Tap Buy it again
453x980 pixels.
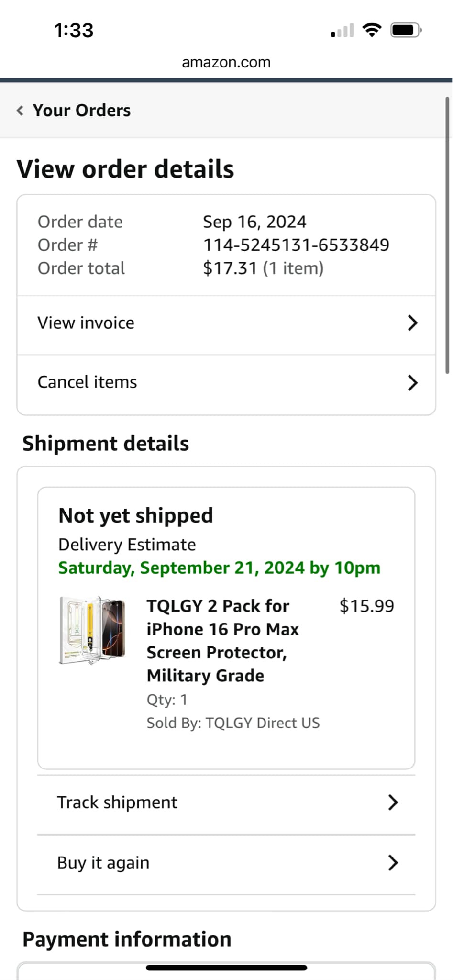tap(103, 863)
